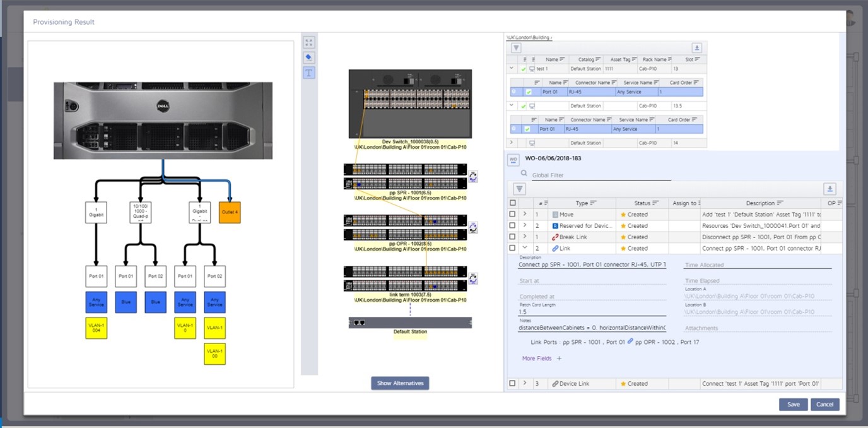The height and width of the screenshot is (428, 868).
Task: Toggle green checkmark on slot 13.5 row
Action: pos(524,106)
